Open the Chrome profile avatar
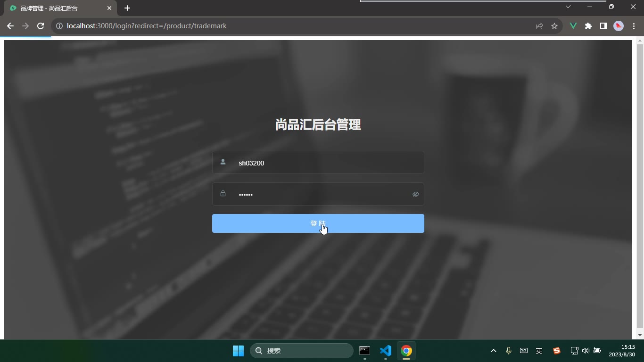Image resolution: width=644 pixels, height=362 pixels. point(619,26)
